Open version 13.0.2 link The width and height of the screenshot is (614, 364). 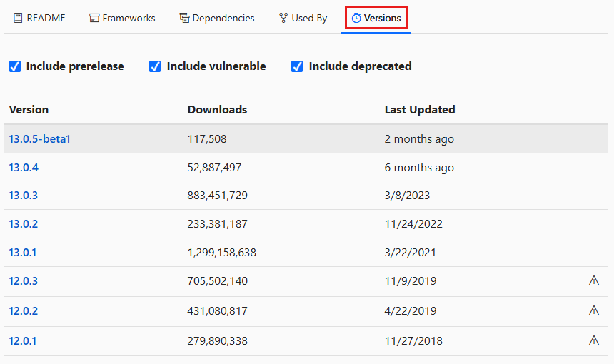(24, 224)
